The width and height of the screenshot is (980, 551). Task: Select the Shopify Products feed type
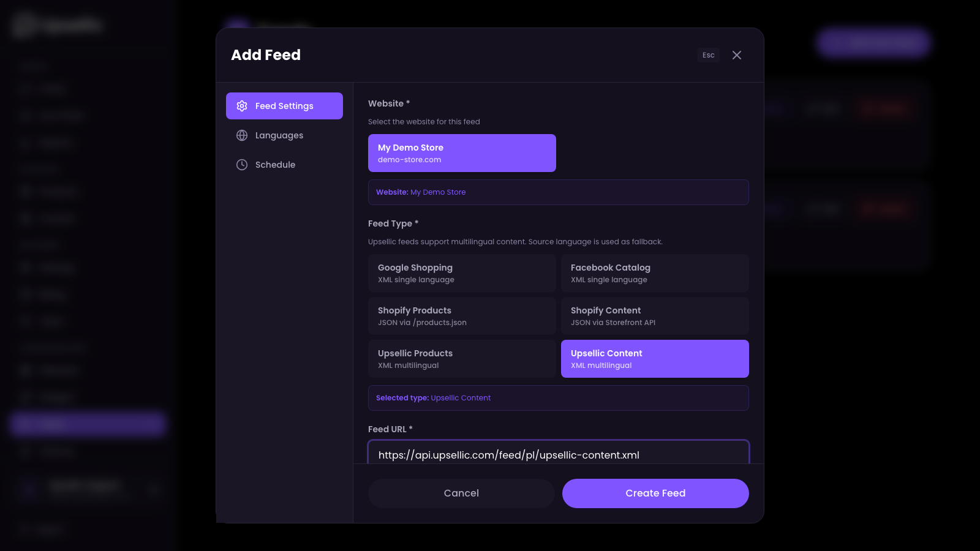tap(462, 315)
